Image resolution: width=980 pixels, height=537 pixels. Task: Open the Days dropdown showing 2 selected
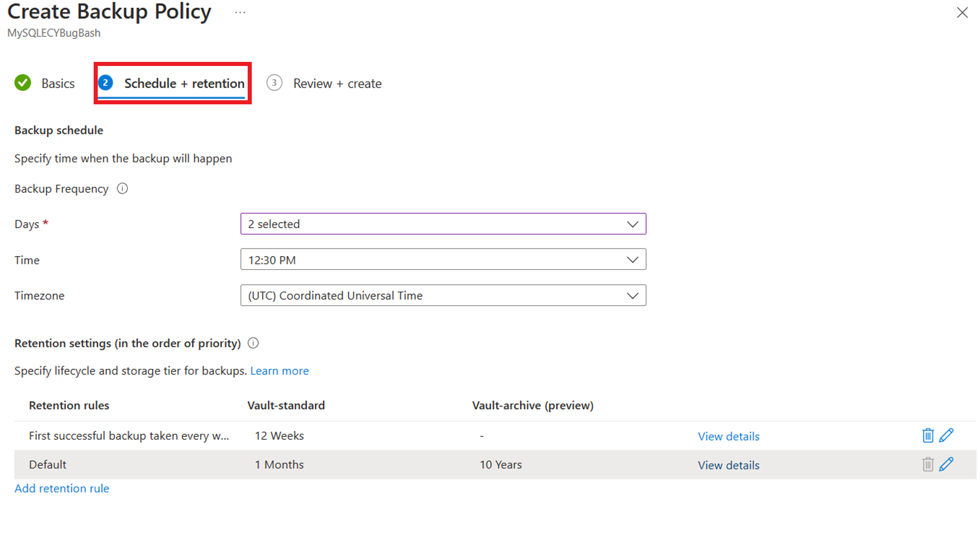click(443, 224)
